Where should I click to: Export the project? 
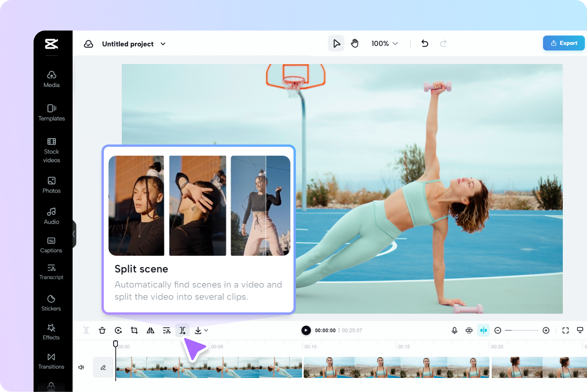(x=563, y=43)
